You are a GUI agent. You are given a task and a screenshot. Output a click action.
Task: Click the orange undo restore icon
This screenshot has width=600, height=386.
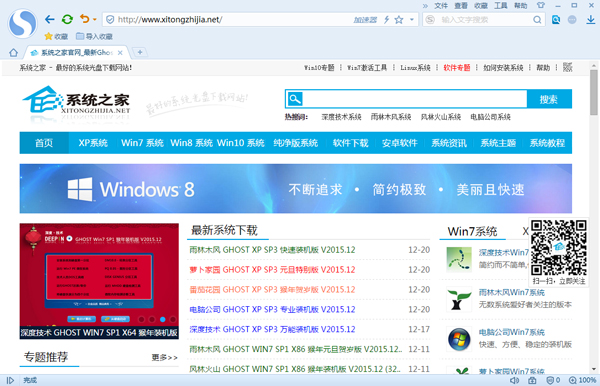click(x=85, y=19)
